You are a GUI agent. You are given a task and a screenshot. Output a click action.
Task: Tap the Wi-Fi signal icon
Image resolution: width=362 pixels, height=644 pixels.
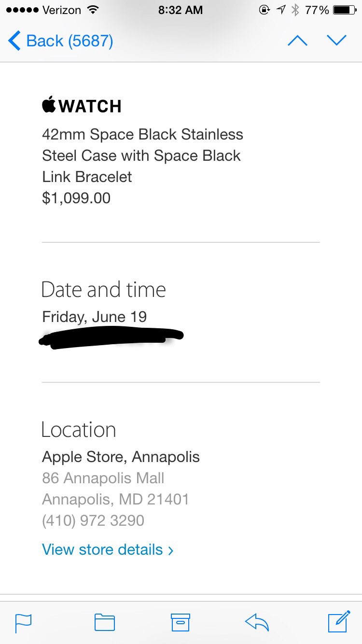(x=93, y=10)
